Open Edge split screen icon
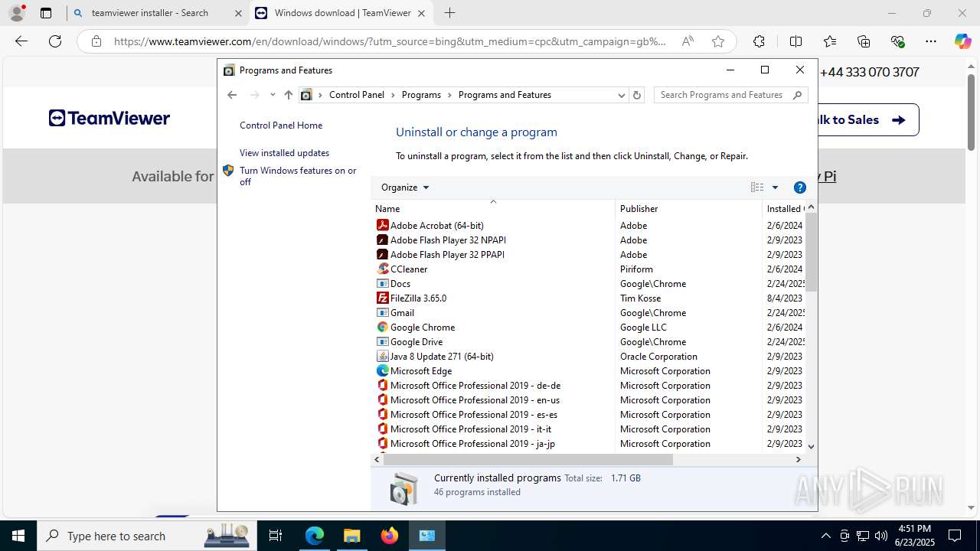Viewport: 980px width, 551px height. 795,41
